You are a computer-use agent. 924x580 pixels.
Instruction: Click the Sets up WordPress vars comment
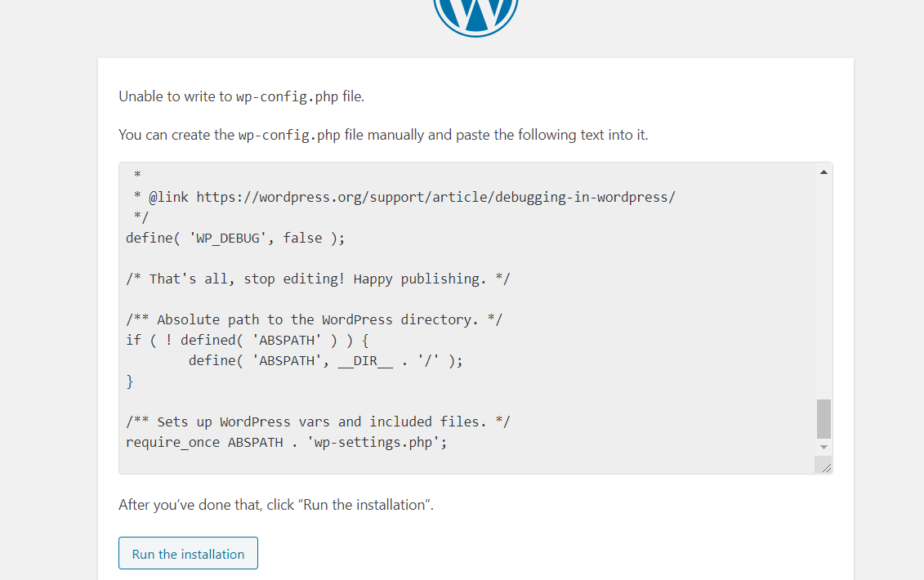click(x=318, y=422)
